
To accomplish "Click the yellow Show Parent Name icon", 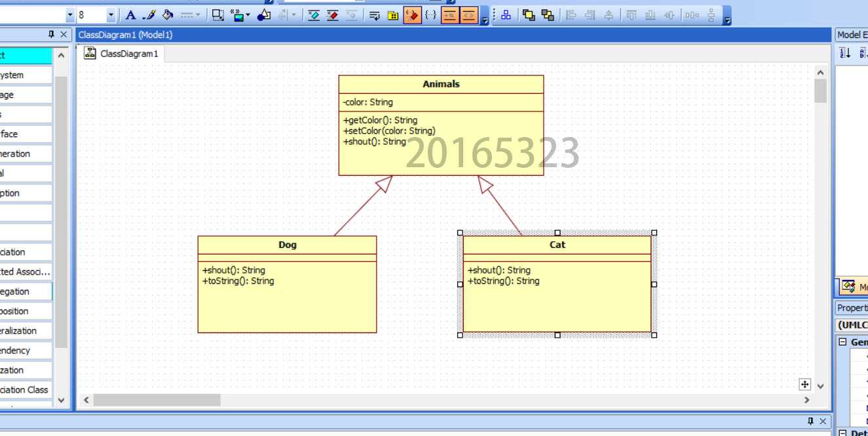I will pyautogui.click(x=393, y=15).
